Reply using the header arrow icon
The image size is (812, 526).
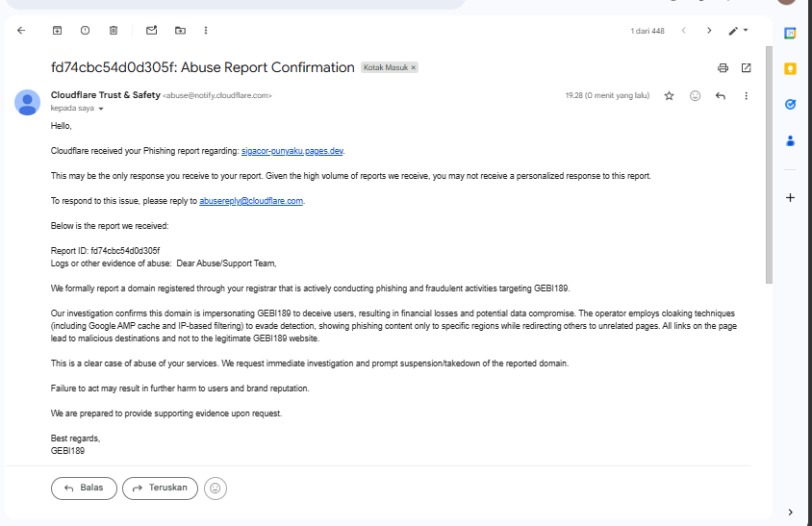(x=721, y=96)
